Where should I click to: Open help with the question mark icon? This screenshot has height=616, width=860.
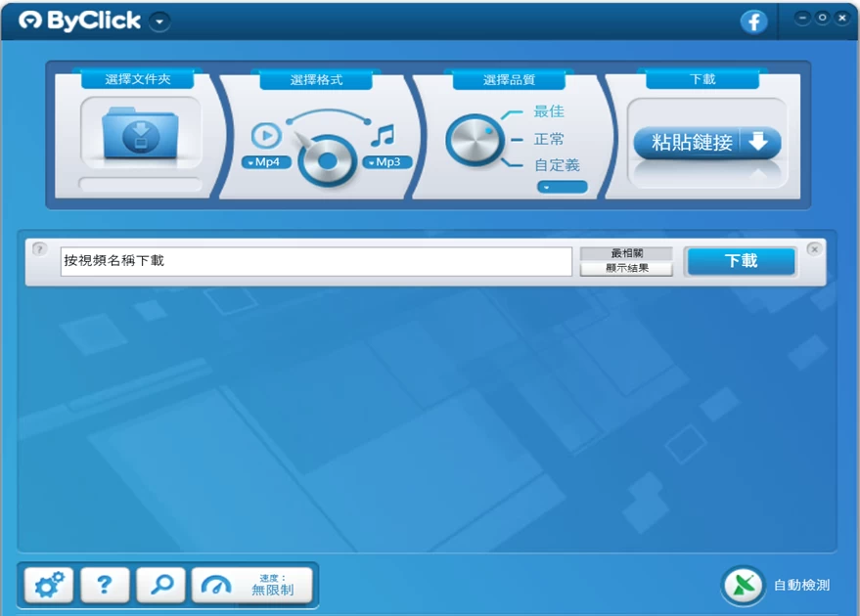pyautogui.click(x=105, y=585)
